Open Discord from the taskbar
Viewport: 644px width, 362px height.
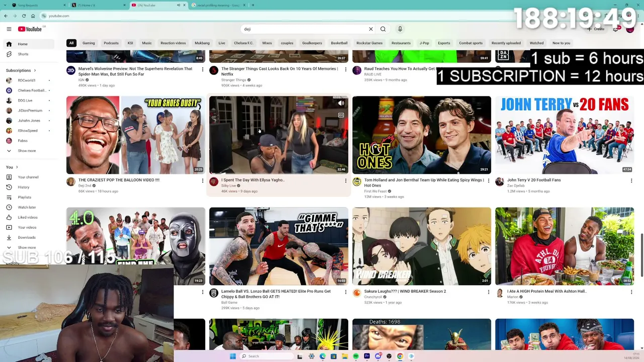coord(378,356)
